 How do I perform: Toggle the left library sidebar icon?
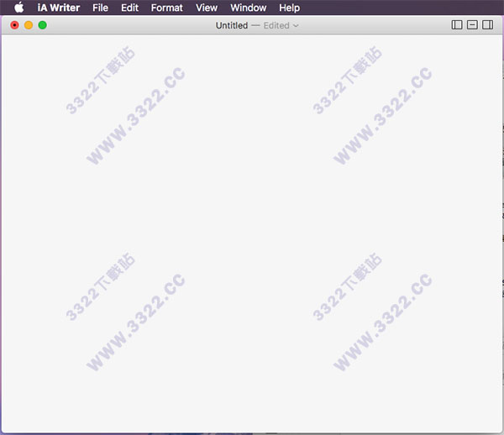pos(457,25)
